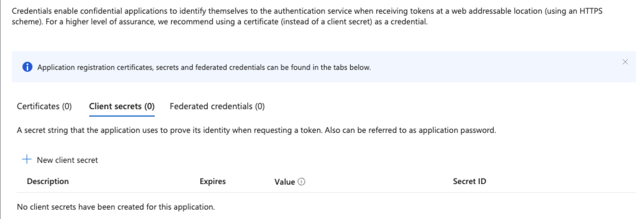This screenshot has height=219, width=644.
Task: Click the 'A secret string' description text
Action: 256,130
